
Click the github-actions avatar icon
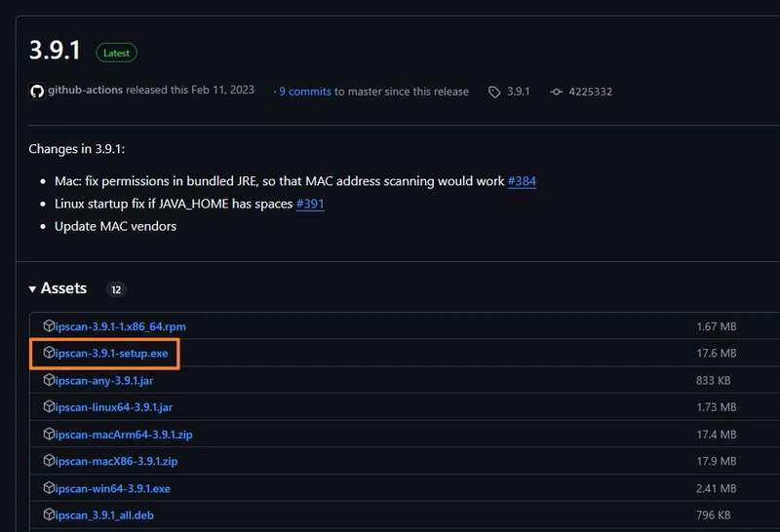[x=37, y=91]
